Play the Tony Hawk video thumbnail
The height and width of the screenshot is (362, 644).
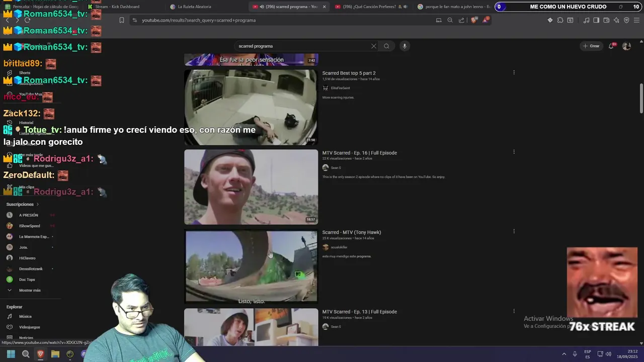251,266
